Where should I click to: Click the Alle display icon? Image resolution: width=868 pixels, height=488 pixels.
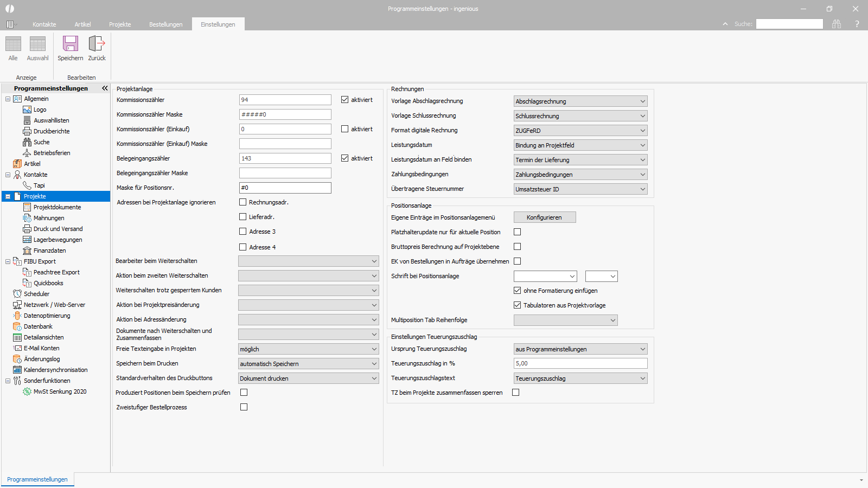point(13,43)
